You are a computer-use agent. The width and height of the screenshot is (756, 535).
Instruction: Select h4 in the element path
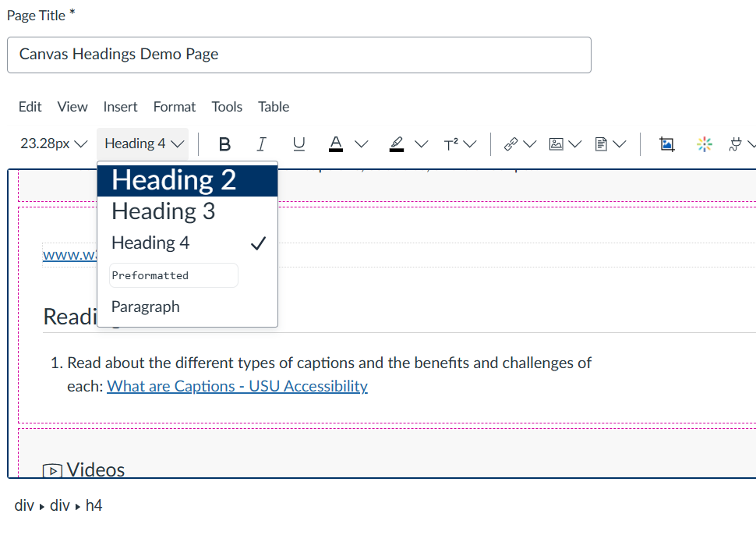pyautogui.click(x=94, y=505)
